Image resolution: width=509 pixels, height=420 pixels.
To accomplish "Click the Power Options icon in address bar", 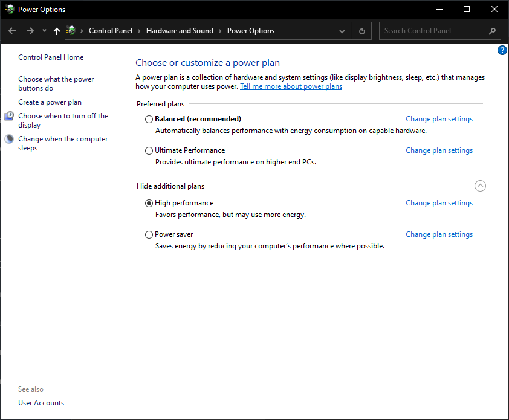I will (72, 31).
